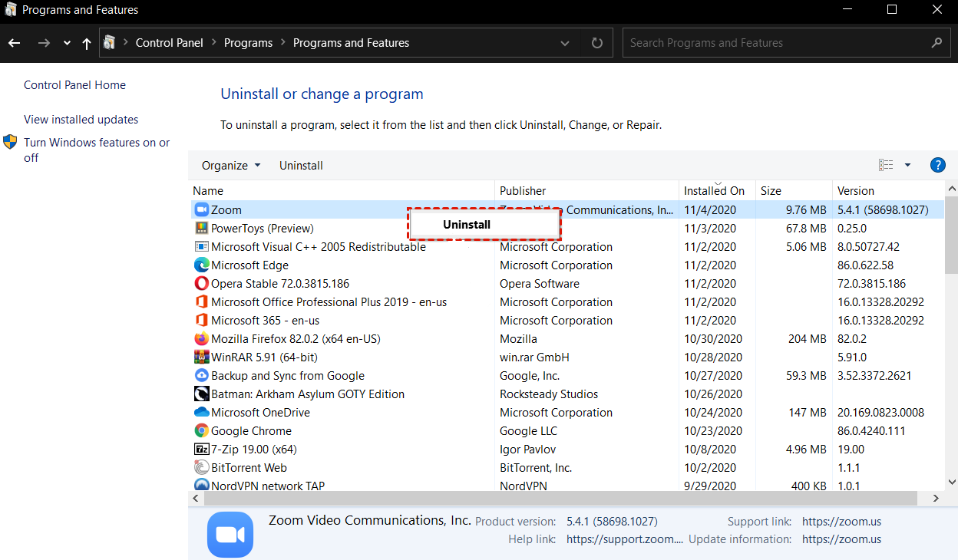The width and height of the screenshot is (958, 560).
Task: Click the vertical scrollbar down arrow
Action: point(952,481)
